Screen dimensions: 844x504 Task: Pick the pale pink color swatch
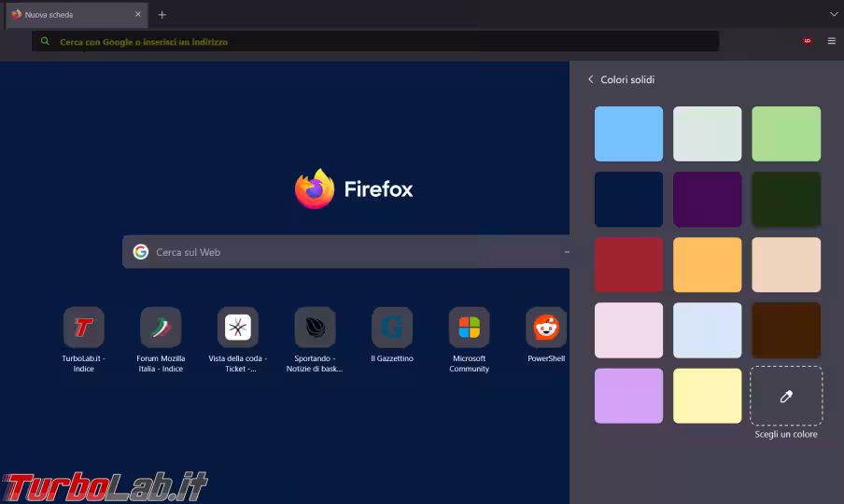point(628,330)
